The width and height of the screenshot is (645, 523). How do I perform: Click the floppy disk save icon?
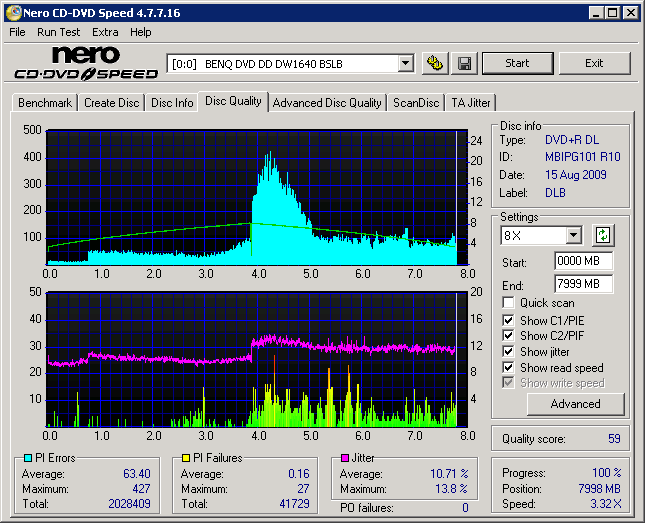[464, 63]
